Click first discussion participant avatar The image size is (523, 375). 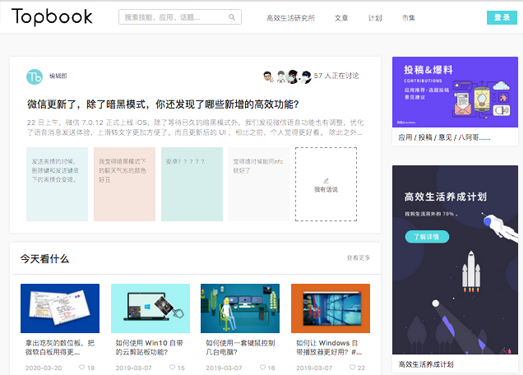268,77
